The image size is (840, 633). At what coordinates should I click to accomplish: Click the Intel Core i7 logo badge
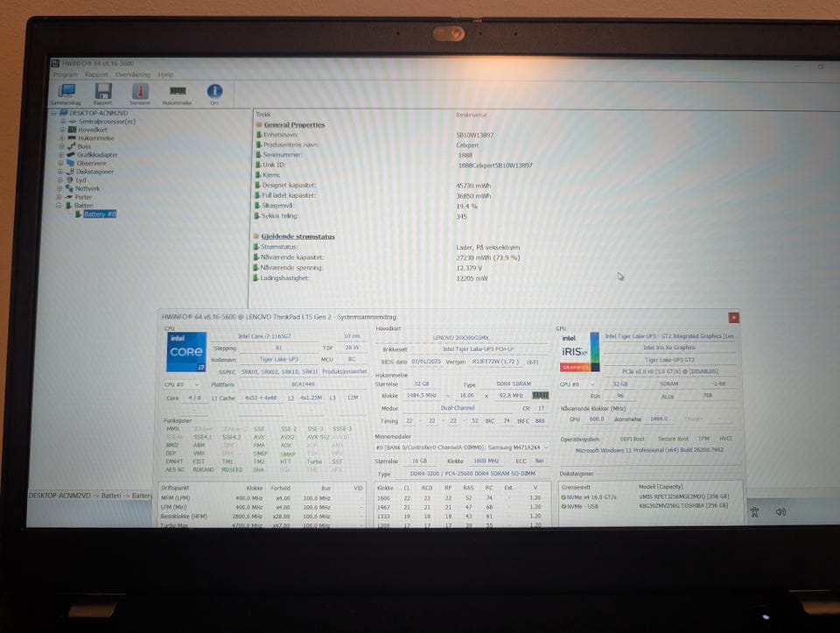click(x=185, y=352)
